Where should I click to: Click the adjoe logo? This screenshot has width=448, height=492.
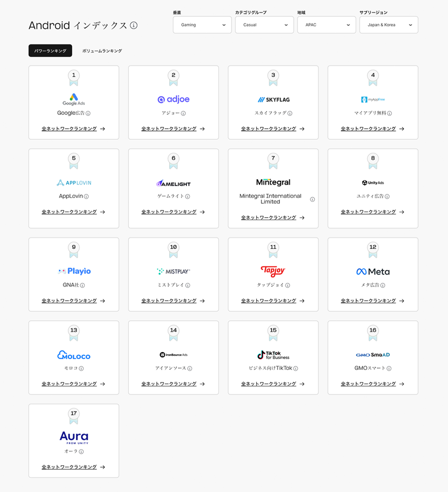tap(174, 99)
